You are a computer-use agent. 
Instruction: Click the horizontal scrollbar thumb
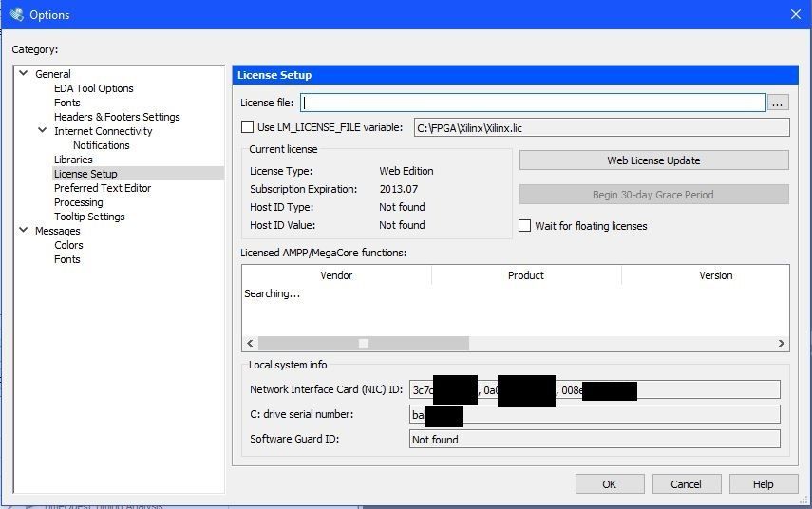coord(364,344)
